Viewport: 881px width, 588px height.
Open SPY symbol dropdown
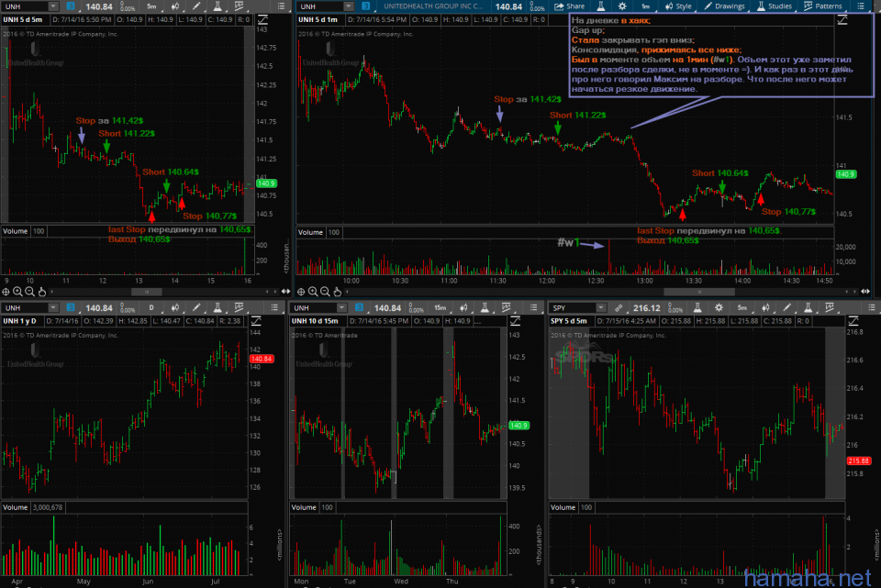[600, 307]
